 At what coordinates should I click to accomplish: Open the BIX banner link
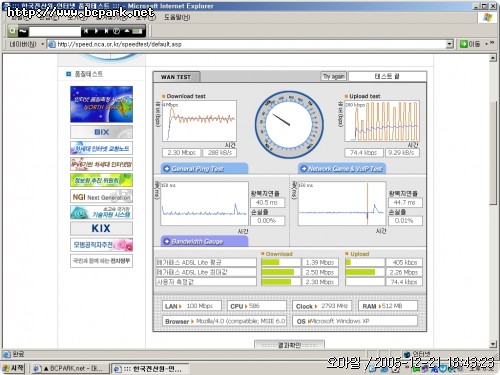click(101, 132)
